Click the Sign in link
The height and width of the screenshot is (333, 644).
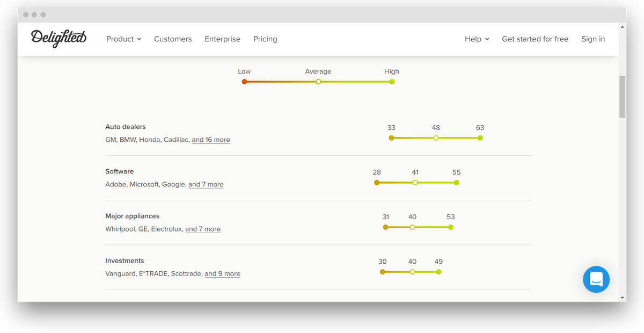[x=593, y=39]
